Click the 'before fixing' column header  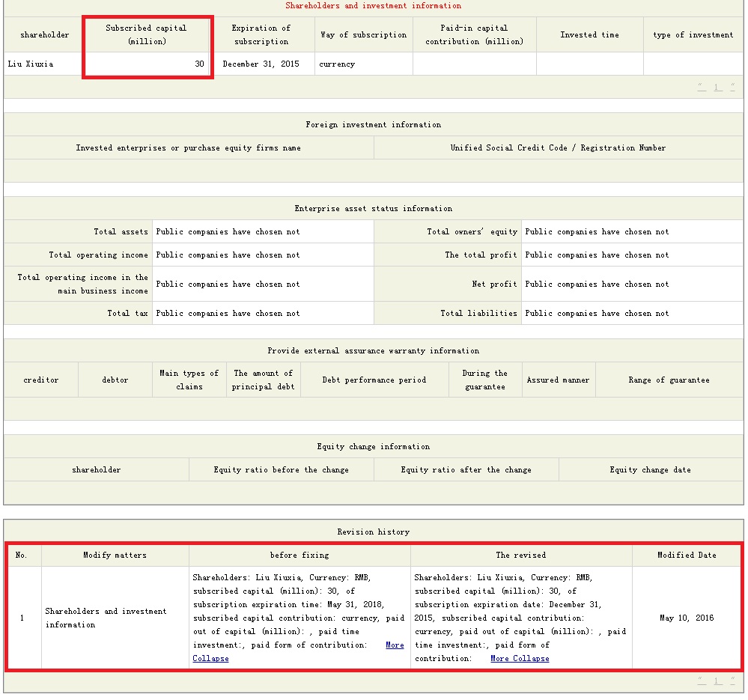pos(299,555)
